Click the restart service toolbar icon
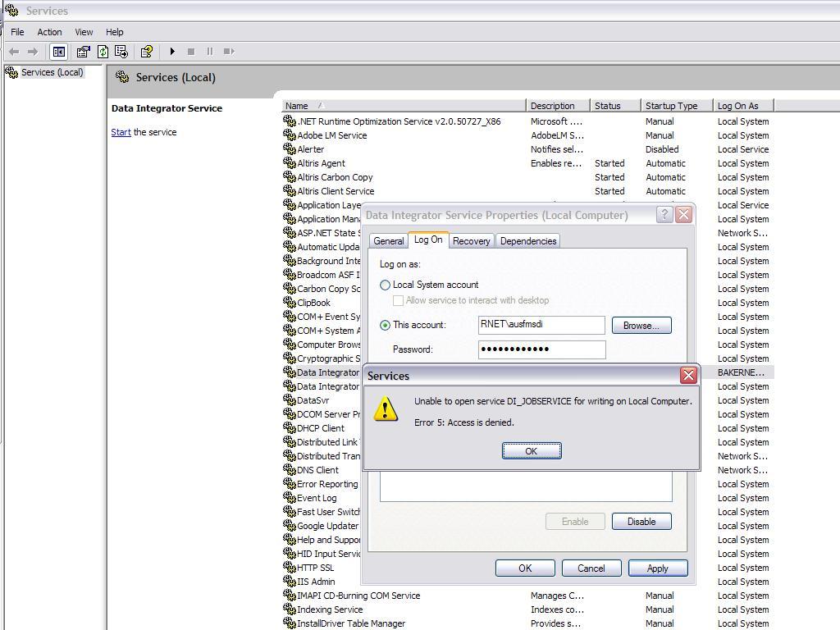Viewport: 840px width, 630px height. (x=229, y=51)
